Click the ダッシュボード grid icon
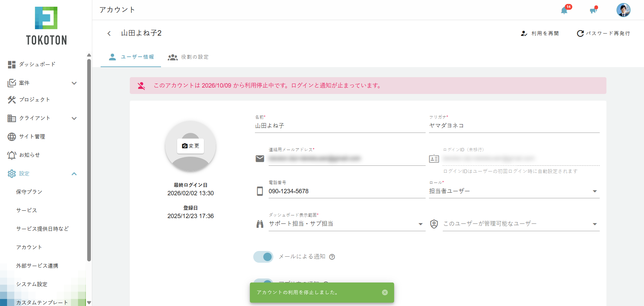The width and height of the screenshot is (644, 306). pyautogui.click(x=12, y=64)
